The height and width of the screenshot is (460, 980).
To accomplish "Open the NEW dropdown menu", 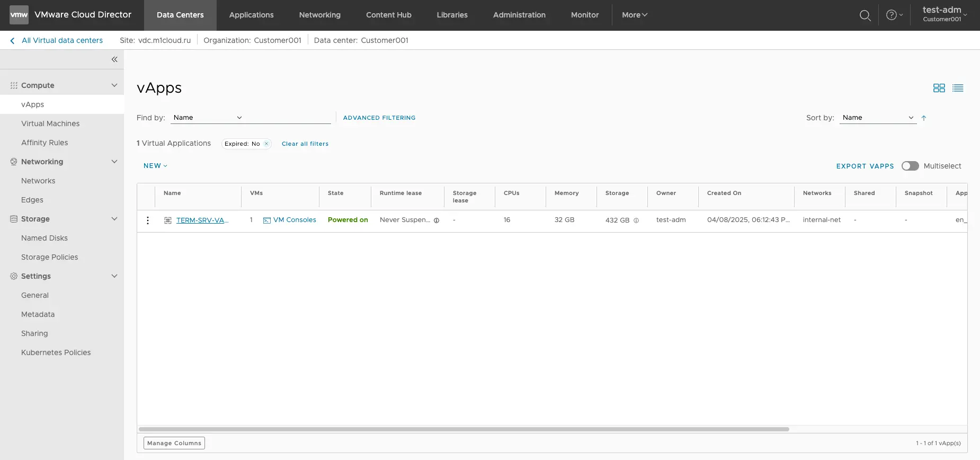I will pos(155,166).
